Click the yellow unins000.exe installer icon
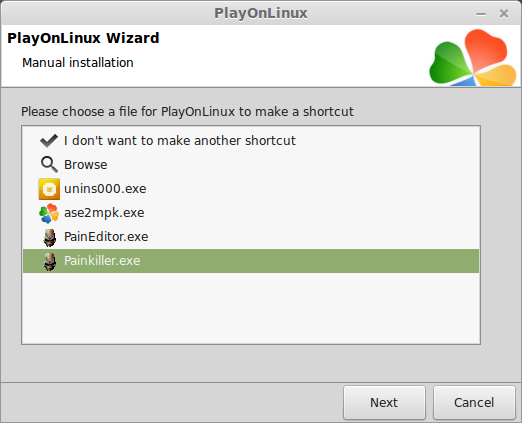This screenshot has width=522, height=423. click(49, 189)
